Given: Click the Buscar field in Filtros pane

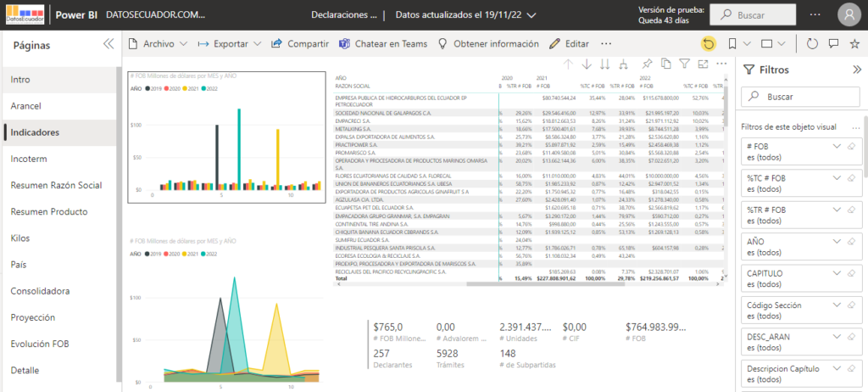Looking at the screenshot, I should pyautogui.click(x=801, y=97).
